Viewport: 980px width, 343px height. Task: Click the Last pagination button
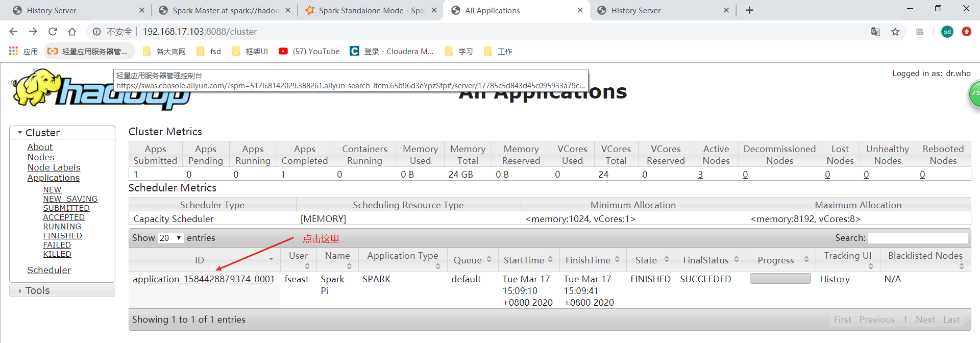[x=951, y=320]
